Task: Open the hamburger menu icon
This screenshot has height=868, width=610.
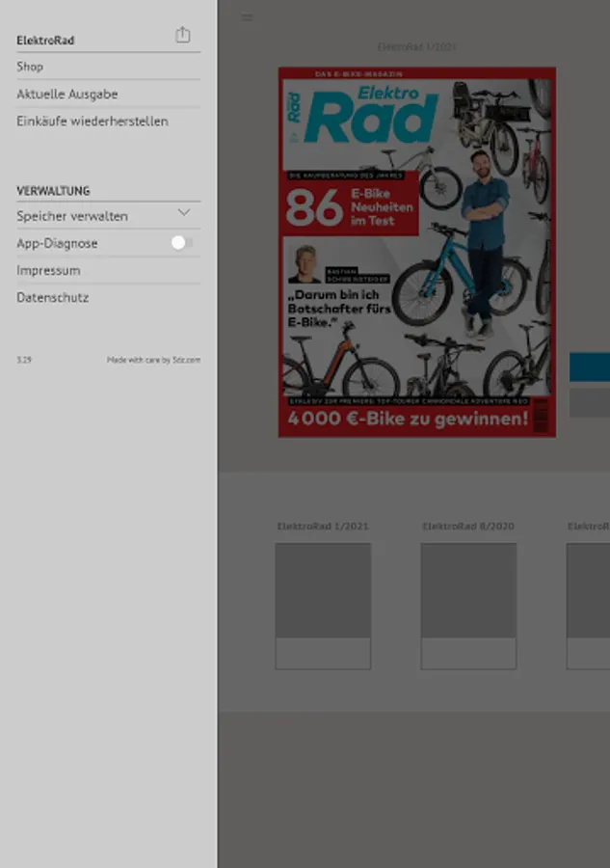Action: pyautogui.click(x=248, y=17)
